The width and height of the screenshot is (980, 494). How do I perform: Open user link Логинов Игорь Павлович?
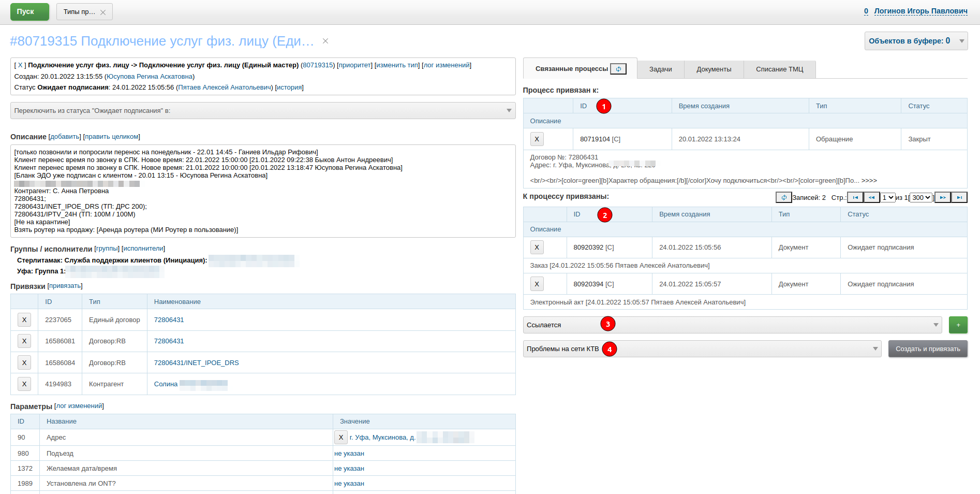point(920,11)
